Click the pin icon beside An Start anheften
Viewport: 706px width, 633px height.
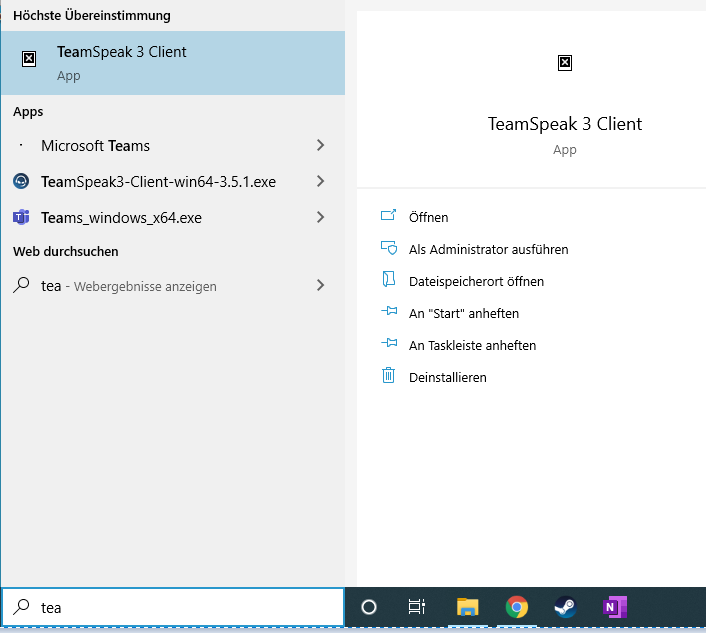389,311
